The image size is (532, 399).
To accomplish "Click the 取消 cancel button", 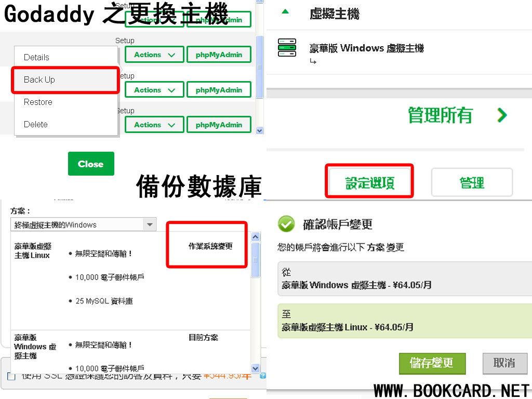I will tap(504, 363).
